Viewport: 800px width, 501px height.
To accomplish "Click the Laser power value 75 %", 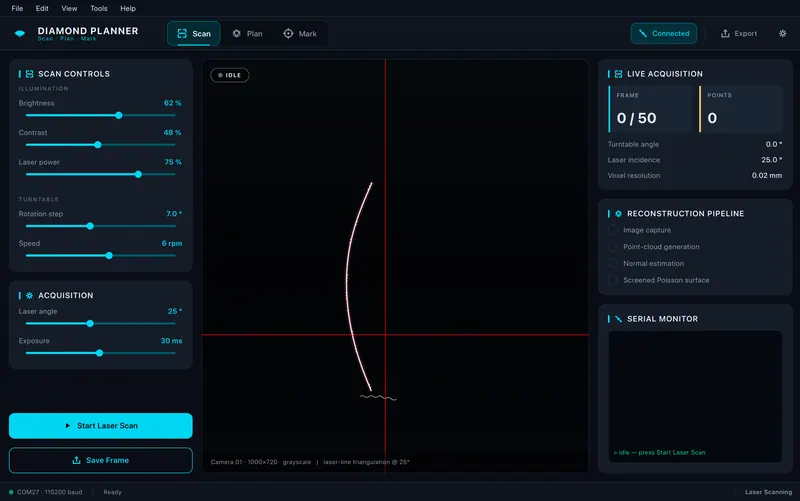I will (172, 162).
